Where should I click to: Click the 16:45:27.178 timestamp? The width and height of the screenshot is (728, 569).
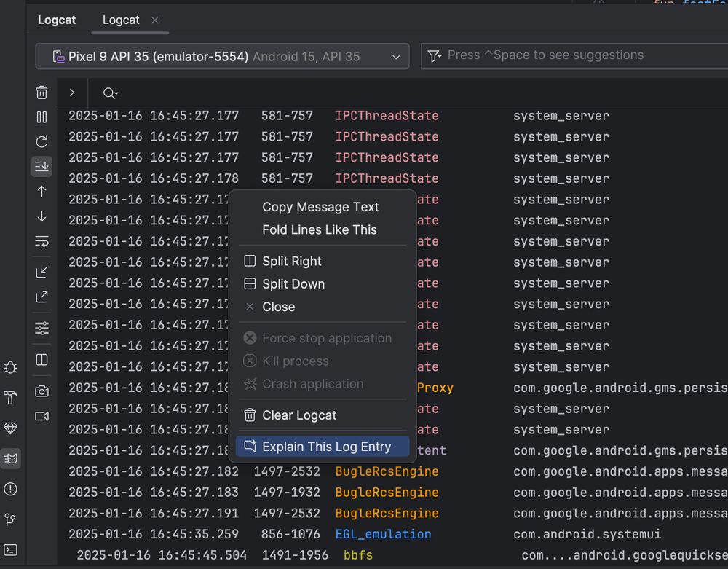[194, 178]
